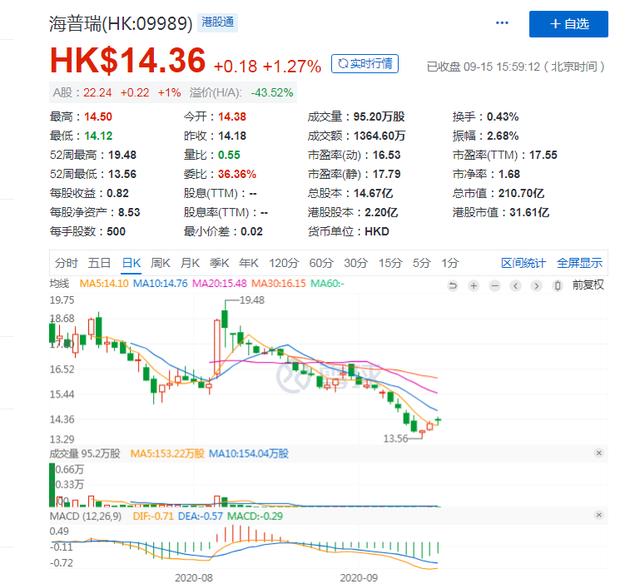This screenshot has width=640, height=584.
Task: Select the 日K chart tab
Action: click(131, 263)
